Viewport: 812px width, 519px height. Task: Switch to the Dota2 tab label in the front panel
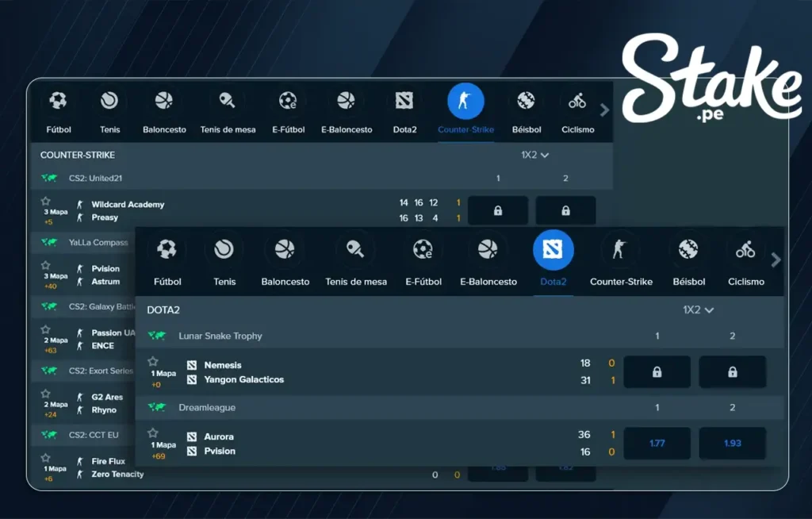tap(553, 282)
